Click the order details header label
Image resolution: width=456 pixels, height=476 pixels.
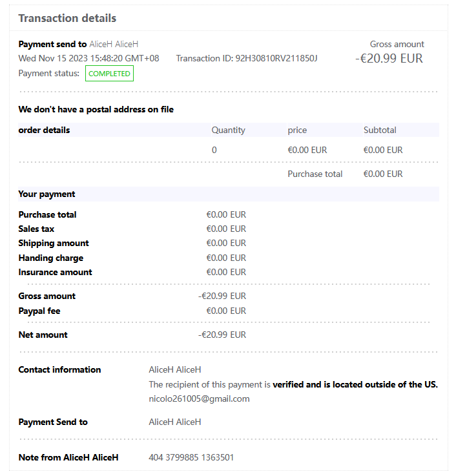pos(44,130)
